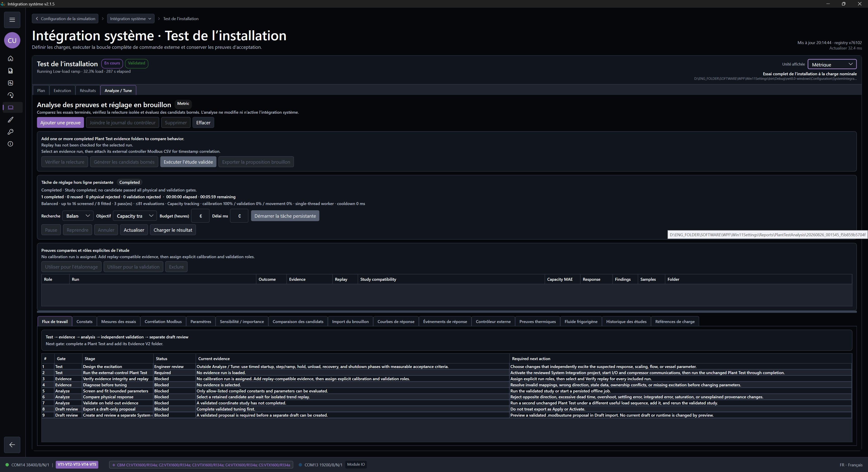
Task: Open the reports document icon in sidebar
Action: pos(10,71)
